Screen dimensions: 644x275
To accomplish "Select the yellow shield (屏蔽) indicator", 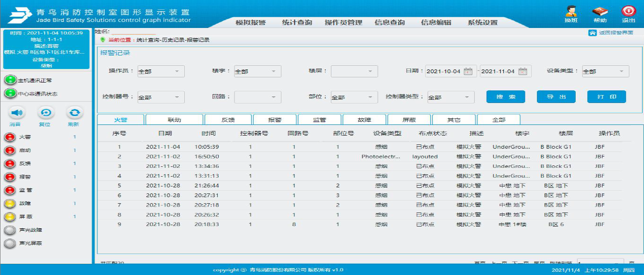I will 9,217.
